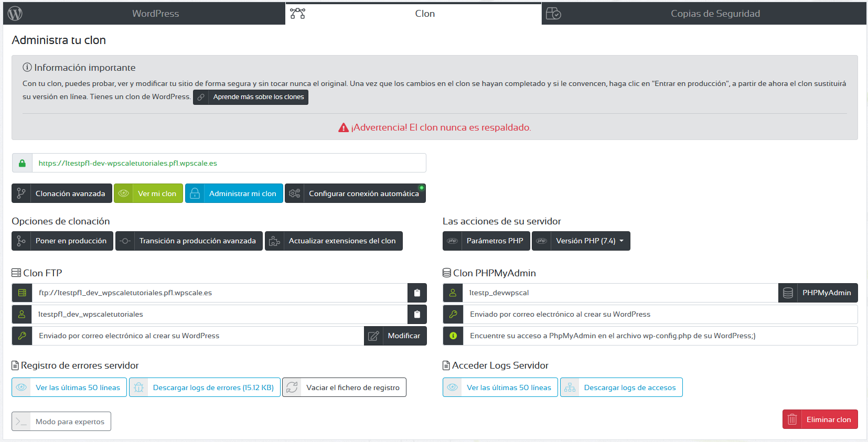Click the user icon beside FTP username
This screenshot has height=442, width=868.
(22, 314)
